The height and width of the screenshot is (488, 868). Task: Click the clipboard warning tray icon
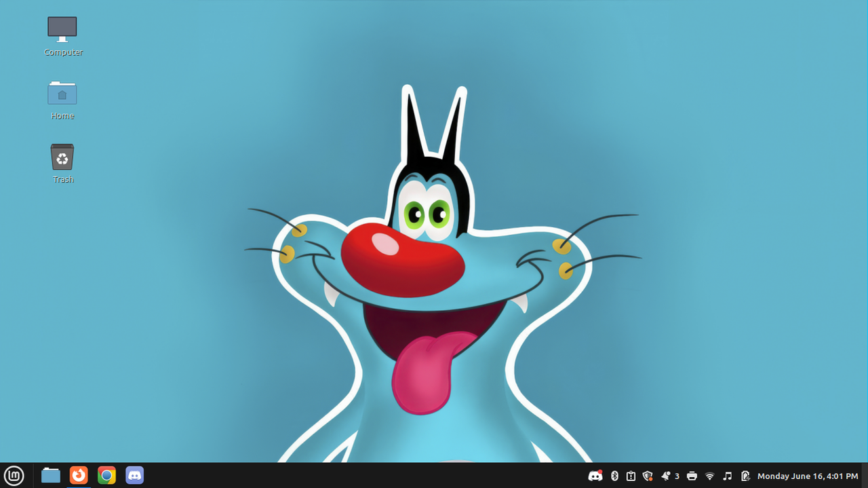coord(631,476)
